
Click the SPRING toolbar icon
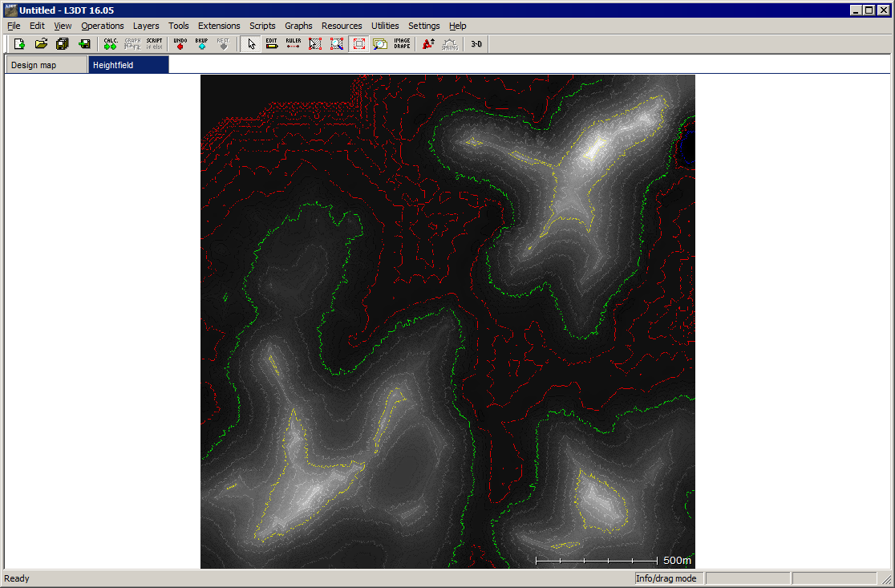[x=450, y=44]
